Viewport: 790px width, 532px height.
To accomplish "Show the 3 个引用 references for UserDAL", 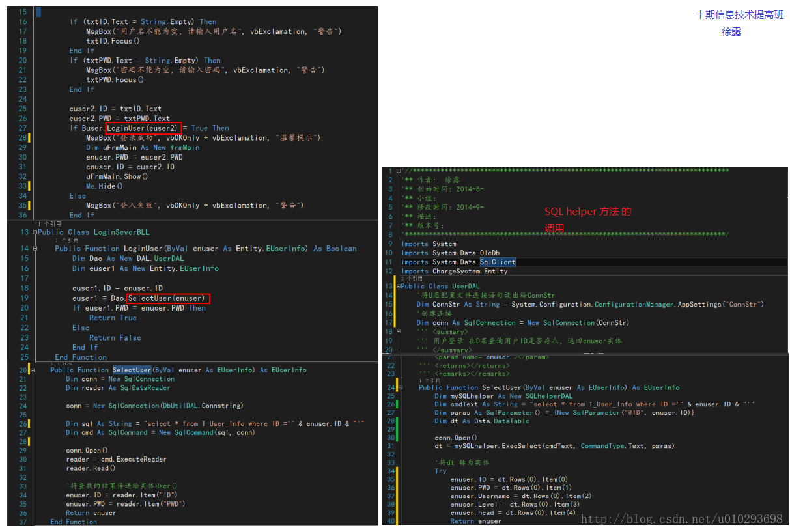I will pyautogui.click(x=412, y=279).
